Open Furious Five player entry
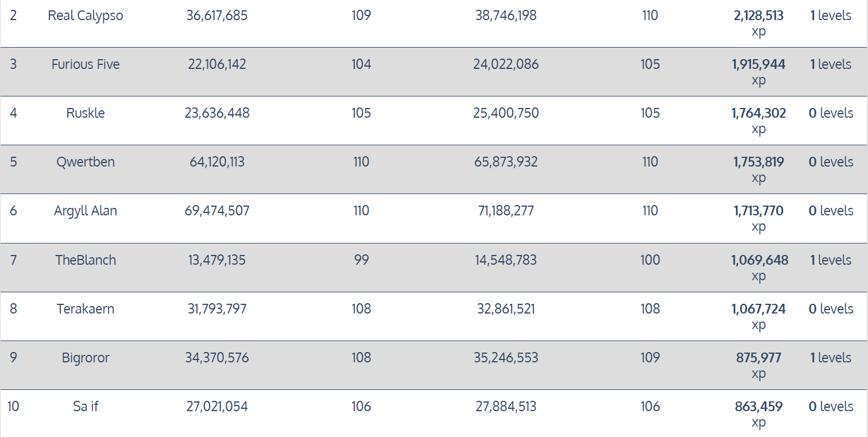This screenshot has width=868, height=437. click(x=86, y=64)
